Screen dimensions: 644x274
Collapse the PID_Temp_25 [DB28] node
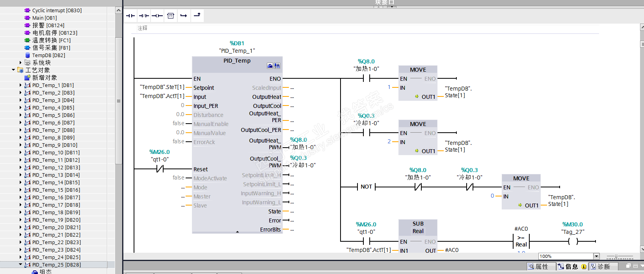pos(20,265)
